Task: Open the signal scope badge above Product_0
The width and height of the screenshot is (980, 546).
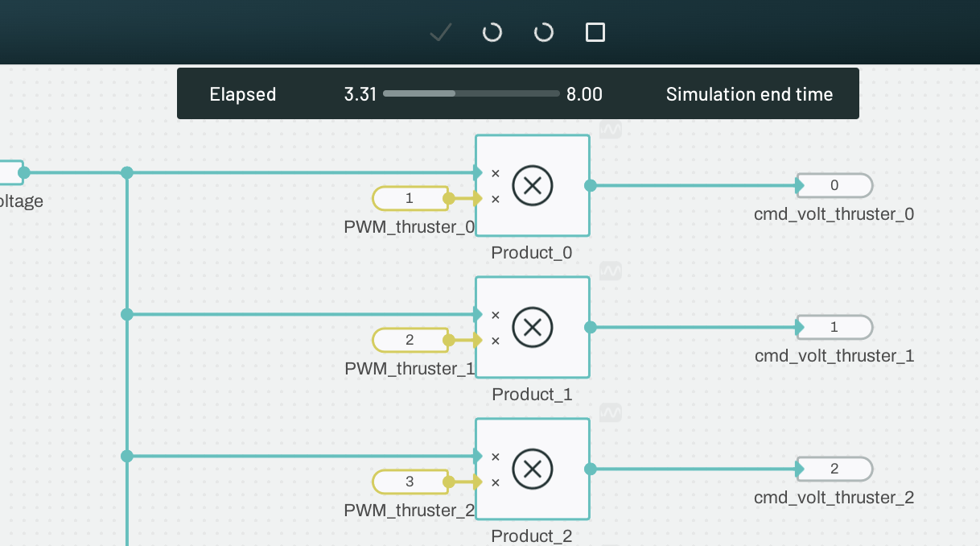Action: point(610,128)
